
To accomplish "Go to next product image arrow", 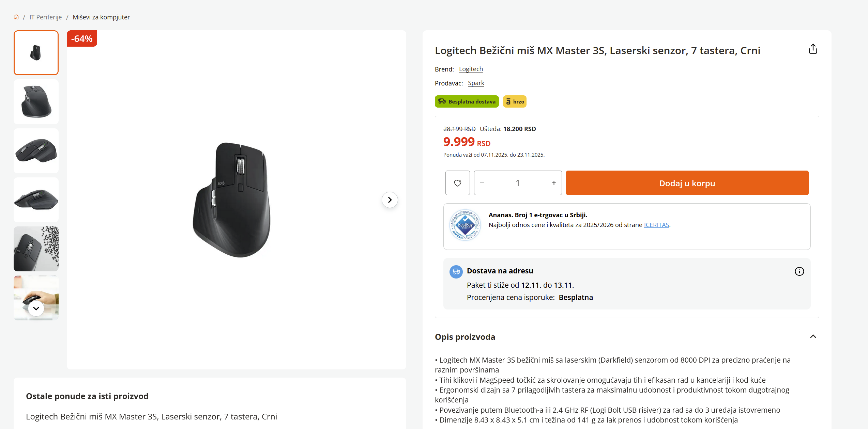I will [390, 200].
